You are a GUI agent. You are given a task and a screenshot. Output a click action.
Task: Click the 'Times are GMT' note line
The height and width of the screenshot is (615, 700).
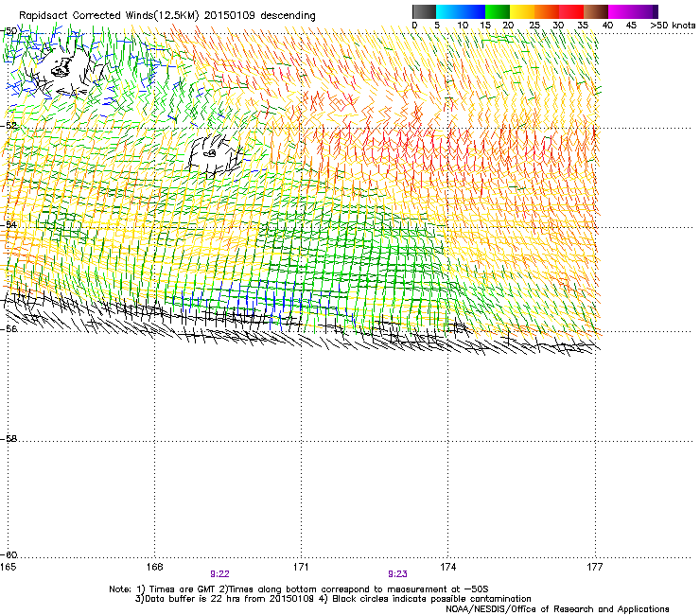tap(298, 589)
